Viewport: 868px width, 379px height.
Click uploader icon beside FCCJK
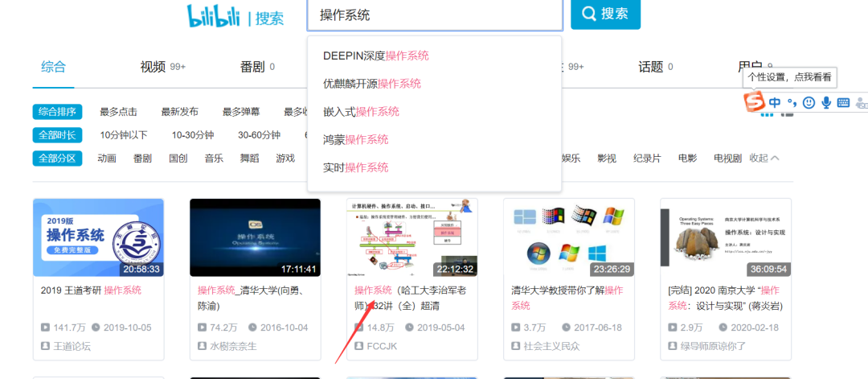359,346
